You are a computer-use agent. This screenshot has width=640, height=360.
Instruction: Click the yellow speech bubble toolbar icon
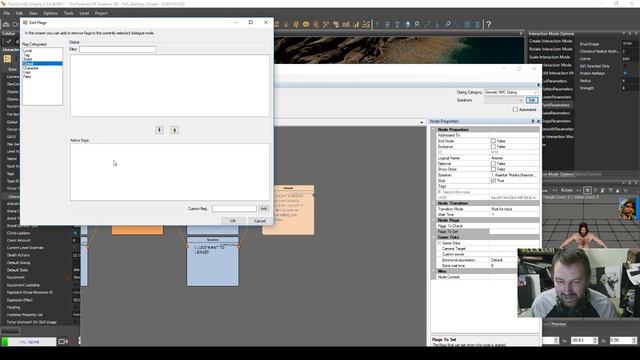click(306, 24)
